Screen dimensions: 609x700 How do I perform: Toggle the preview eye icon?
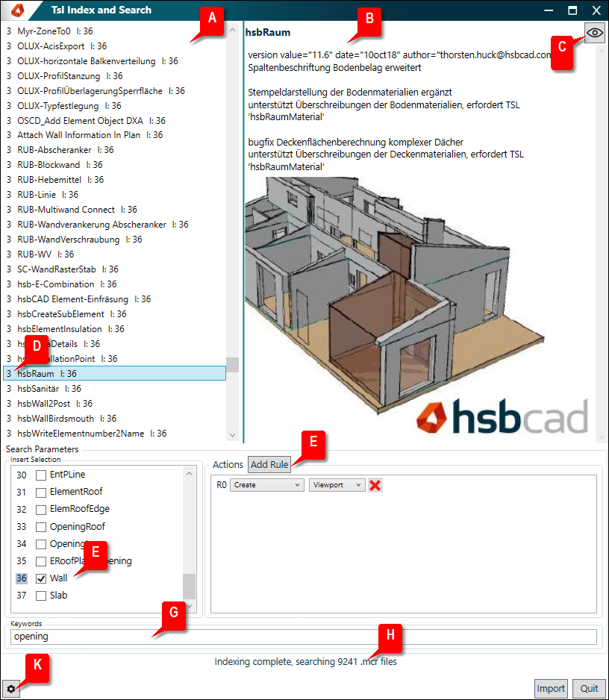pos(595,33)
